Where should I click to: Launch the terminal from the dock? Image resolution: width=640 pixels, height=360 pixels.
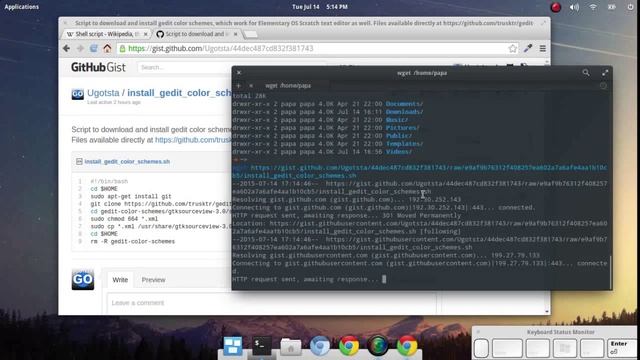pyautogui.click(x=262, y=345)
